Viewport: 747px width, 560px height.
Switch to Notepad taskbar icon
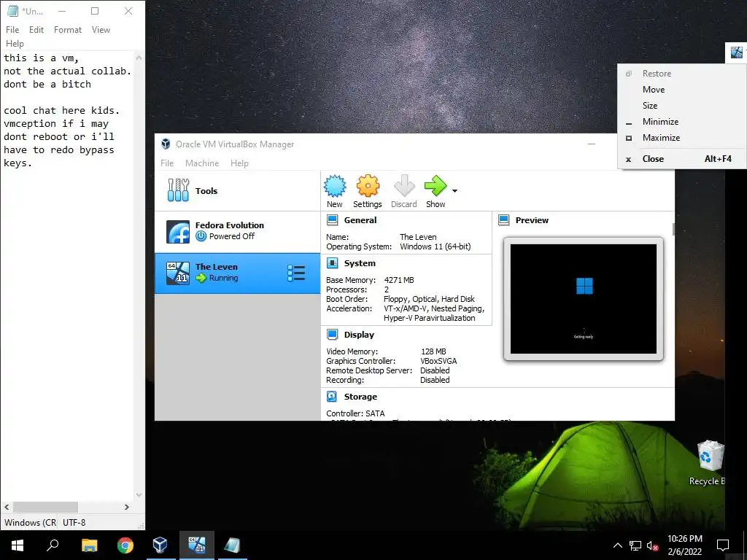233,545
